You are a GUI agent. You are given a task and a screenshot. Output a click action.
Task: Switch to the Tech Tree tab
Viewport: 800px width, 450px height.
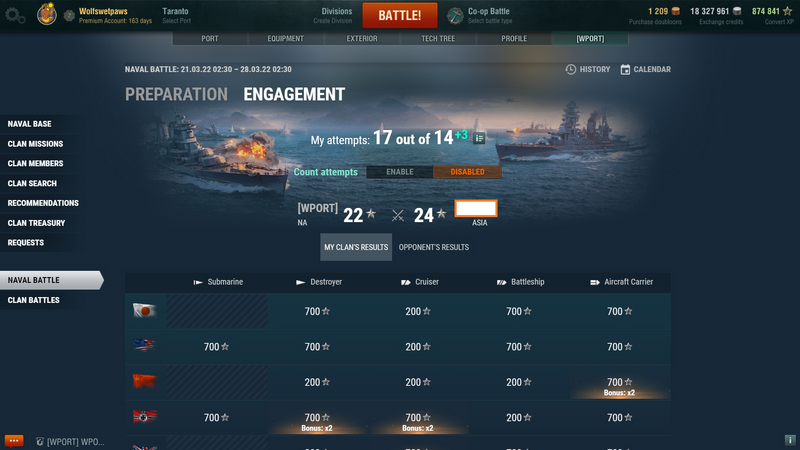click(x=438, y=38)
